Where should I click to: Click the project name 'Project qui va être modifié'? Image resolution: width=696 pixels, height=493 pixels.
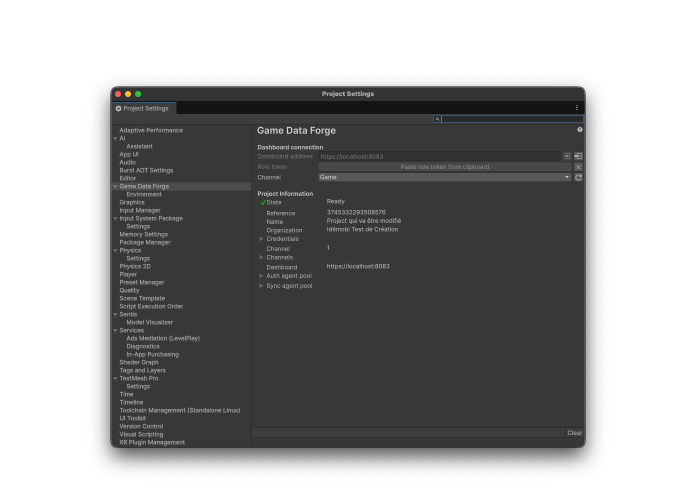(364, 221)
